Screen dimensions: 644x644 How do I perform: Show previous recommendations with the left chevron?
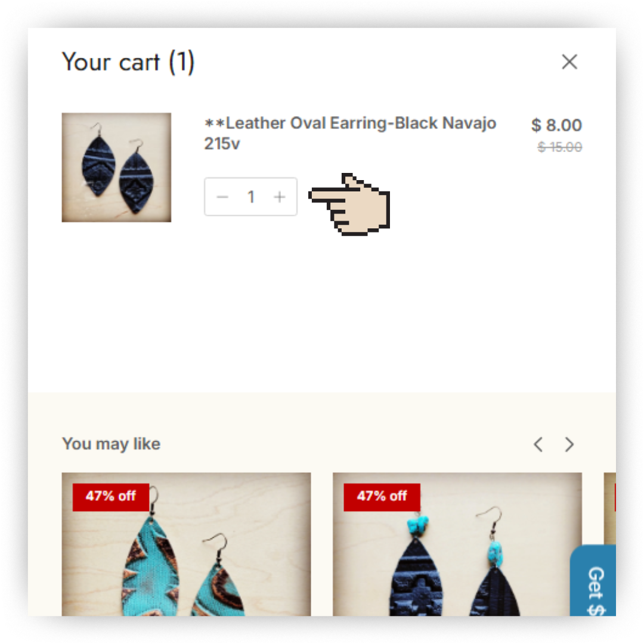tap(538, 444)
